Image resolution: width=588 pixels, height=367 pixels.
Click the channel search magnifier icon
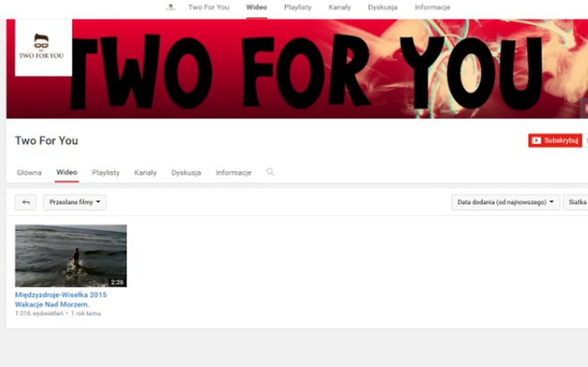[x=271, y=172]
